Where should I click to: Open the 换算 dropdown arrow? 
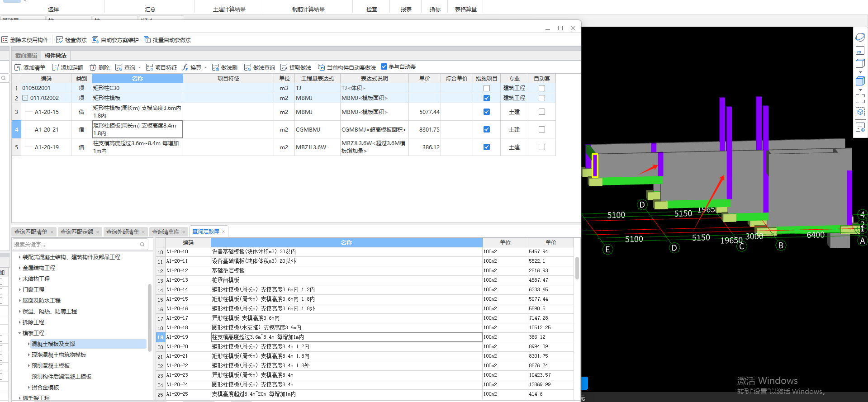pyautogui.click(x=205, y=68)
